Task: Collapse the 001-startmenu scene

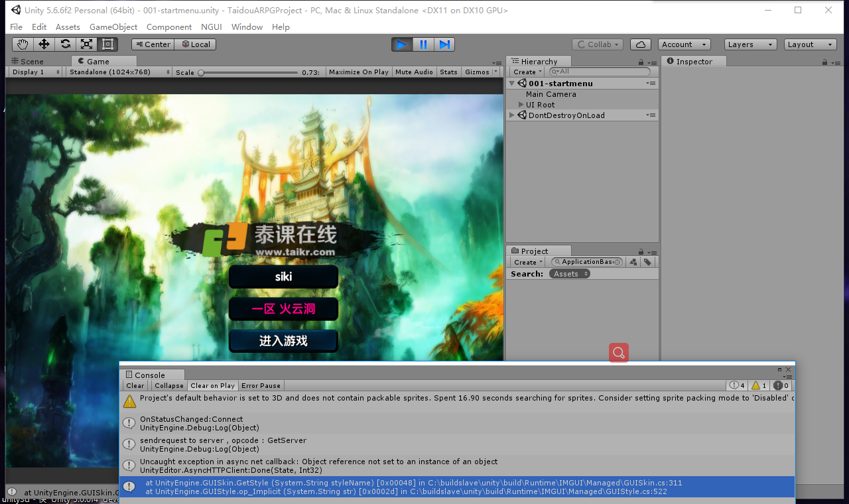Action: pyautogui.click(x=512, y=84)
